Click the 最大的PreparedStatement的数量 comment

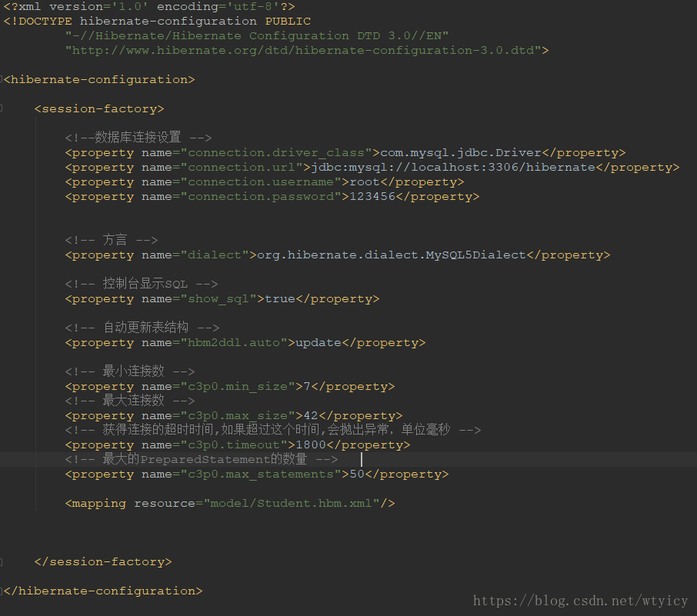click(x=202, y=459)
